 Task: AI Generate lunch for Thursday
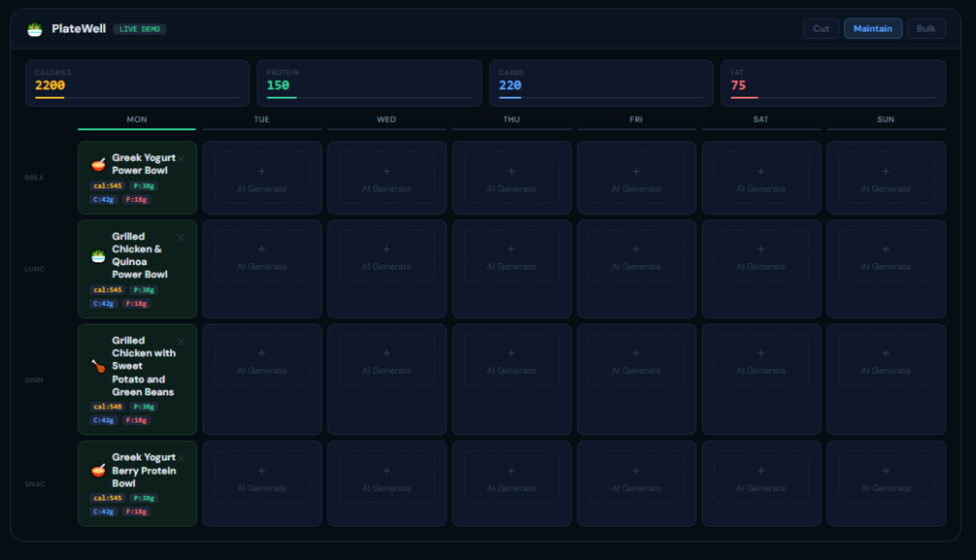point(512,256)
